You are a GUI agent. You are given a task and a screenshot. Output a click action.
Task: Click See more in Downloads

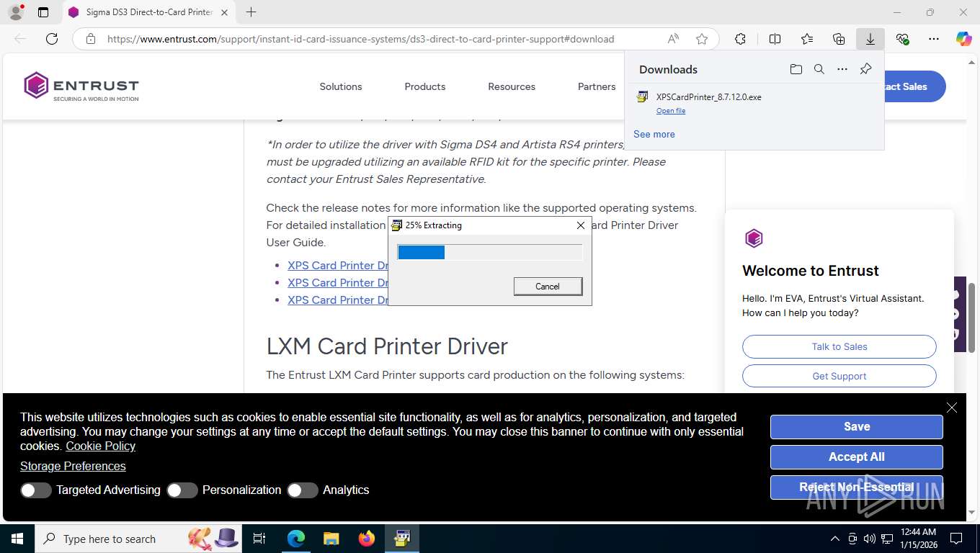[x=654, y=134]
